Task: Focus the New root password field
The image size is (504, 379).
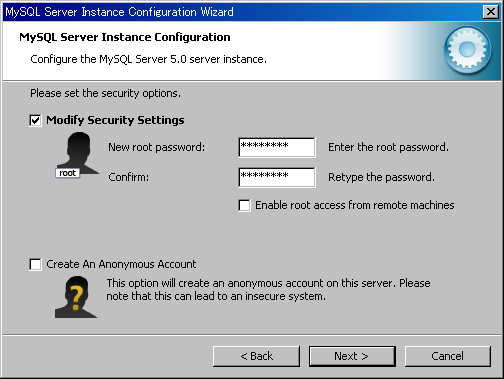Action: [x=277, y=147]
